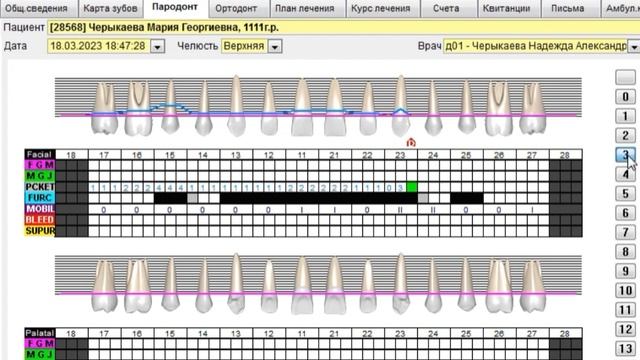The height and width of the screenshot is (360, 640).
Task: Expand the Врач dropdown arrow
Action: pos(634,46)
